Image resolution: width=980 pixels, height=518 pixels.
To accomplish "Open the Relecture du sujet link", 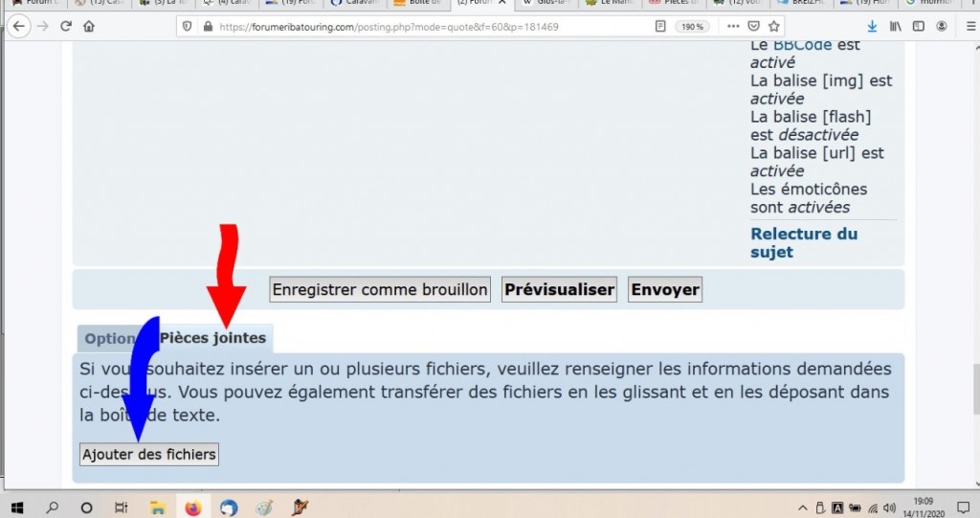I will click(804, 242).
